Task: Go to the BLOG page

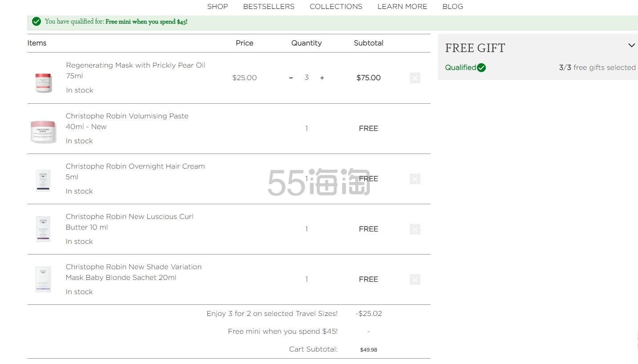Action: coord(452,6)
